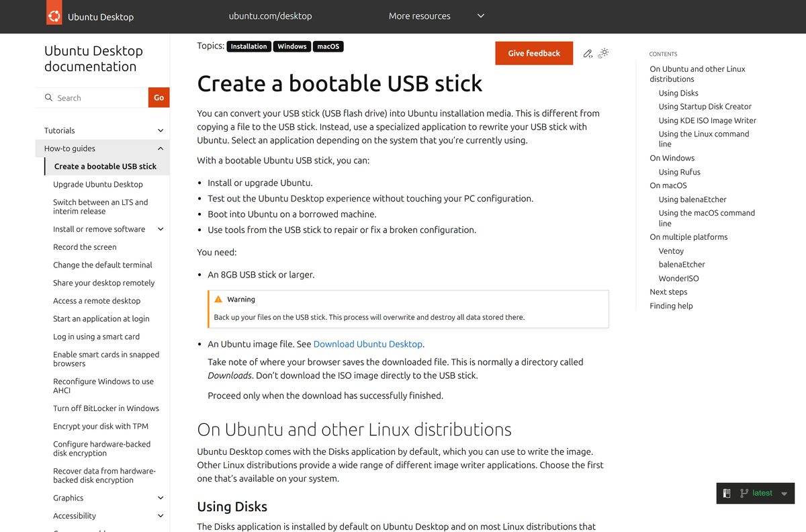Open Log in using a smart card guide
The width and height of the screenshot is (806, 532).
pos(96,337)
